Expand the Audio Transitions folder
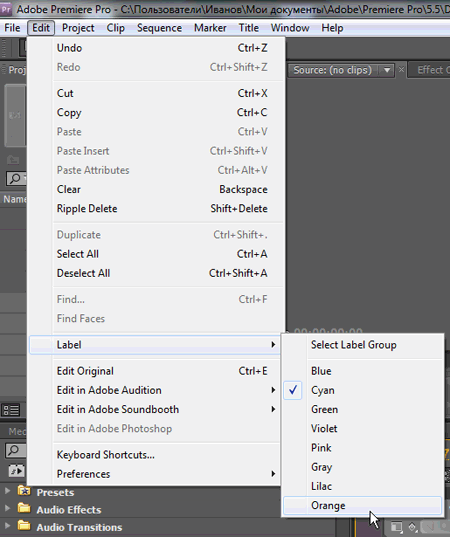The height and width of the screenshot is (537, 450). pos(7,525)
